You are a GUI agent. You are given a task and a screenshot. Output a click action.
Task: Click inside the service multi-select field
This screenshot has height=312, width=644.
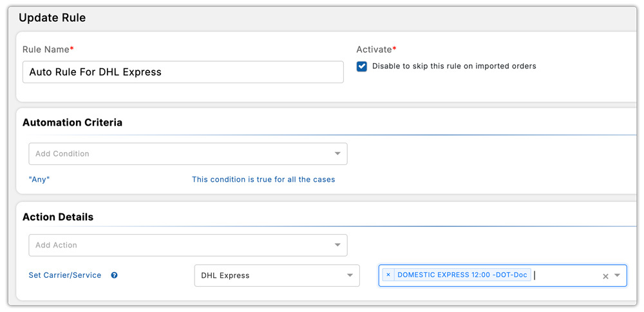coord(503,275)
